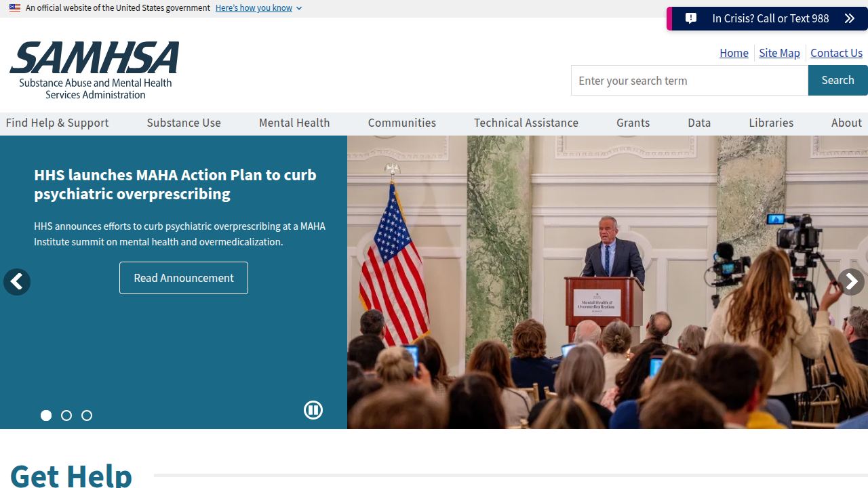Go to next carousel slide arrow
868x488 pixels.
pos(851,282)
